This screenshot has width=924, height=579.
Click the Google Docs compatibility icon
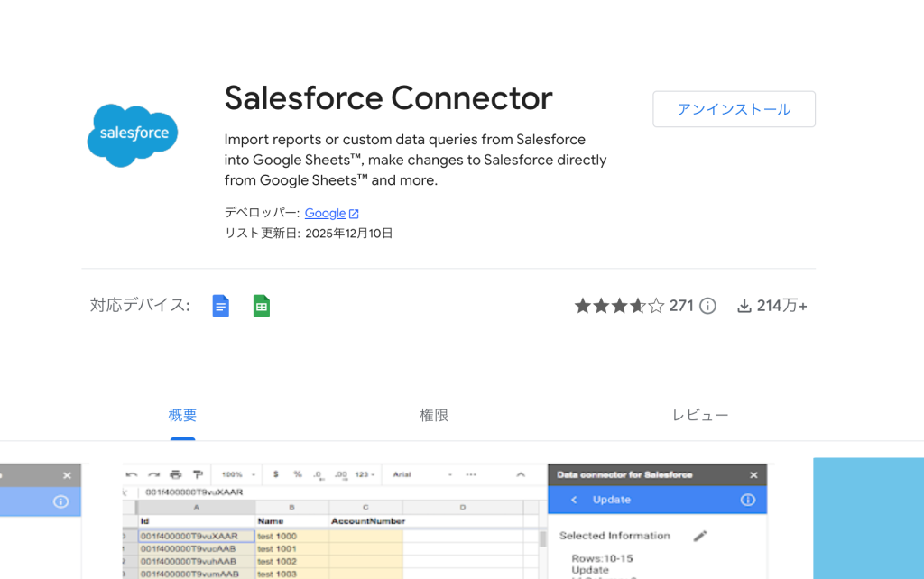(220, 306)
